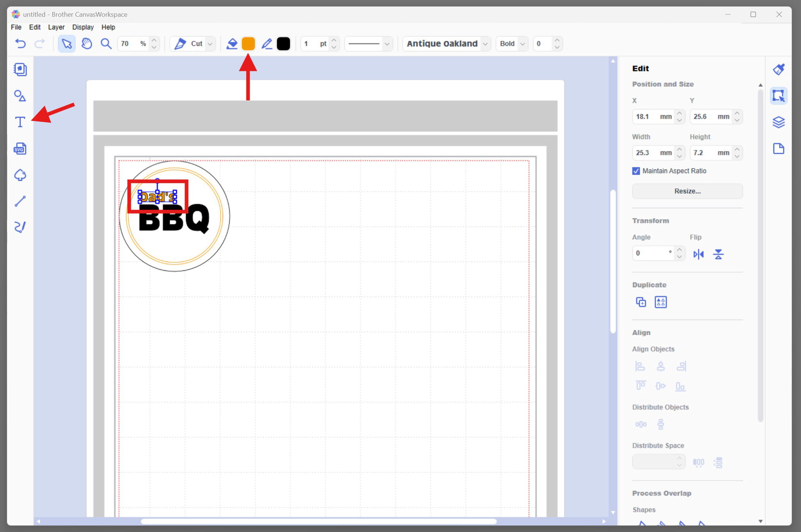801x532 pixels.
Task: Click the Undo arrow icon
Action: coord(20,44)
